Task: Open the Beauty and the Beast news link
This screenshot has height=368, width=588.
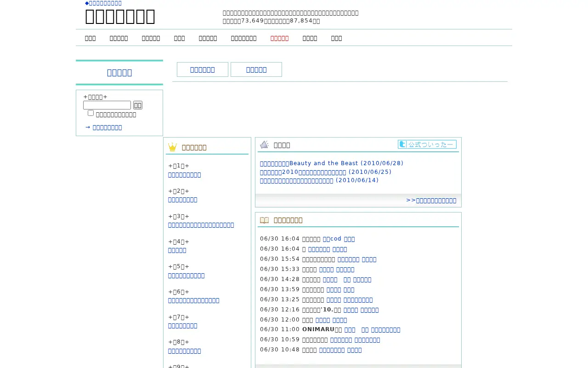Action: tap(332, 163)
